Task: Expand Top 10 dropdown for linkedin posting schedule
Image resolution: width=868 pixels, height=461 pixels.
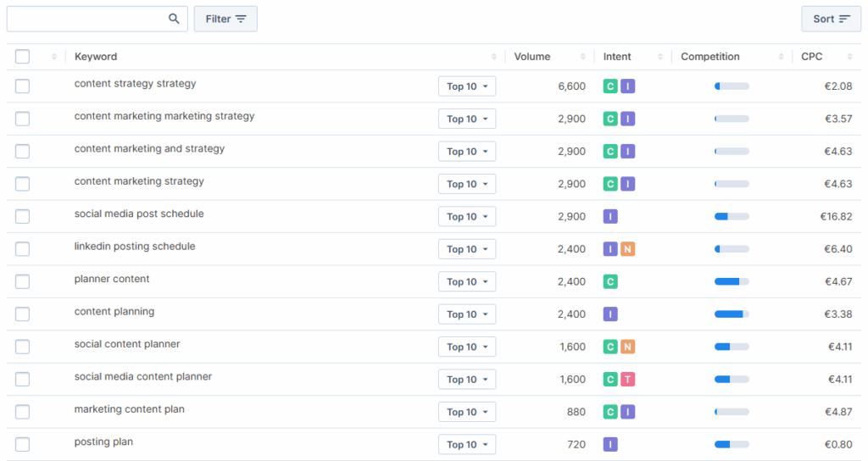Action: pyautogui.click(x=467, y=249)
